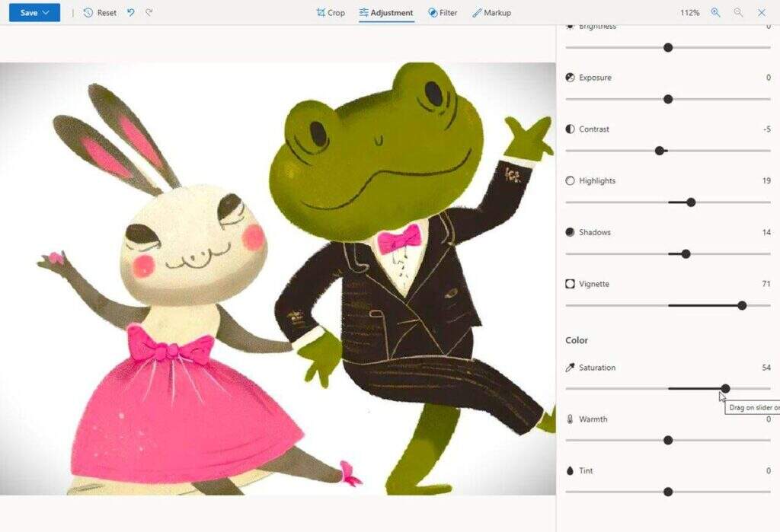Image resolution: width=780 pixels, height=532 pixels.
Task: Zoom out with the magnifier minus icon
Action: coord(738,12)
